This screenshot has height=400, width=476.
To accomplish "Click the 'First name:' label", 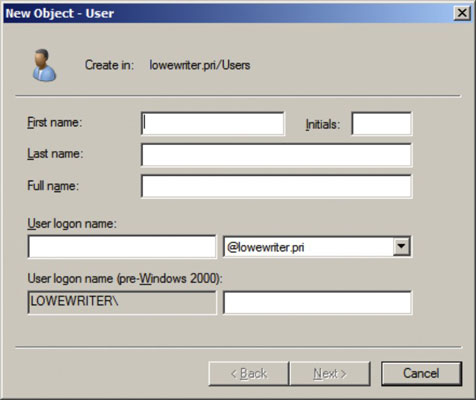I will pos(55,122).
